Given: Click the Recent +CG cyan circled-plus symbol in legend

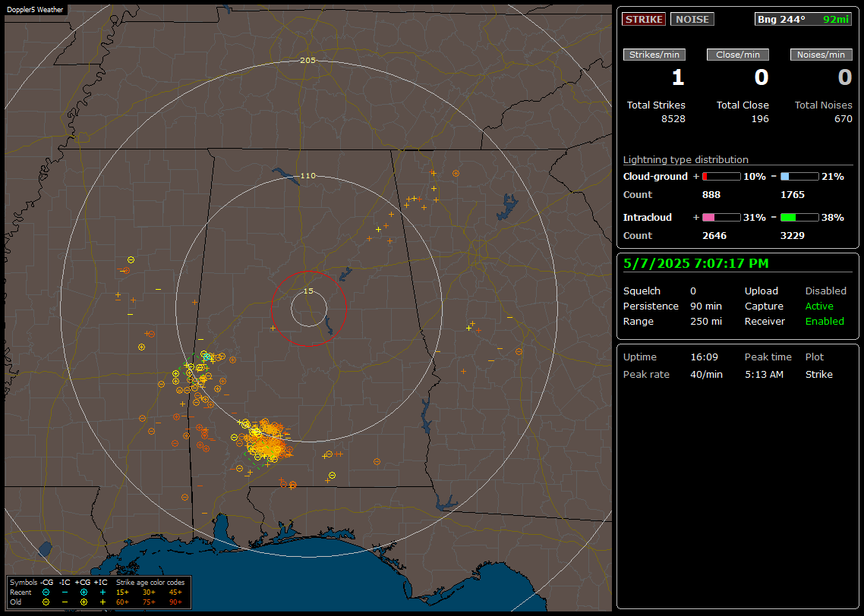Looking at the screenshot, I should [x=84, y=592].
